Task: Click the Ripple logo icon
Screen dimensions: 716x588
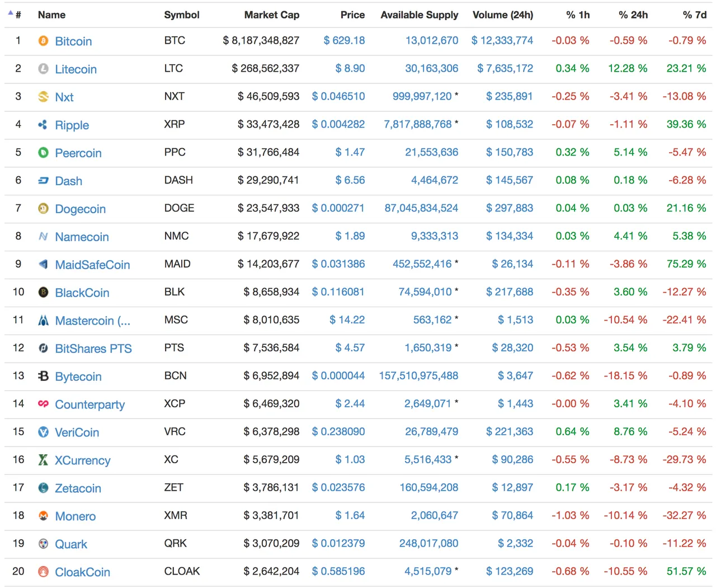Action: 43,125
